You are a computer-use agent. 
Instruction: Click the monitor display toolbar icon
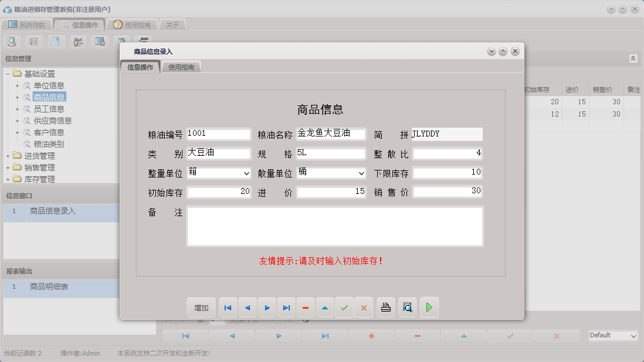coord(100,42)
